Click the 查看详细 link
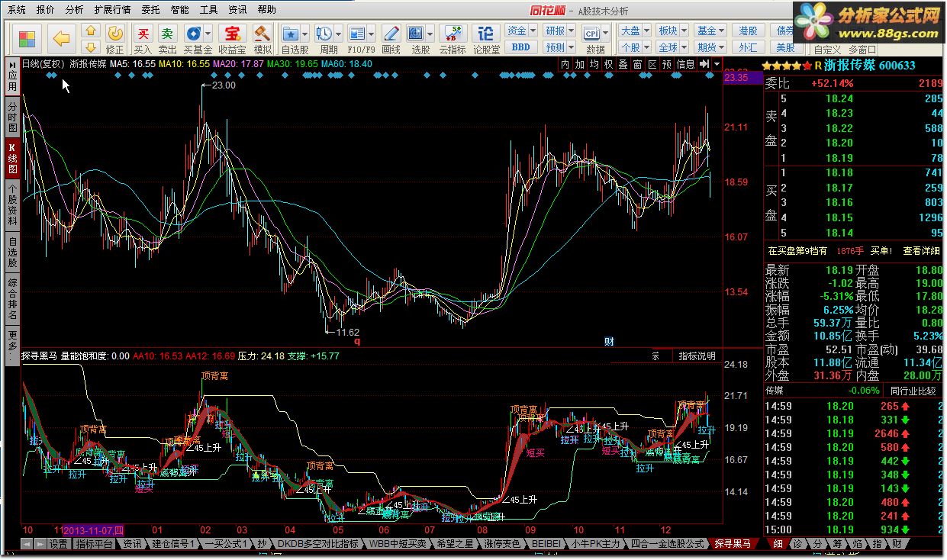This screenshot has height=560, width=947. click(922, 250)
